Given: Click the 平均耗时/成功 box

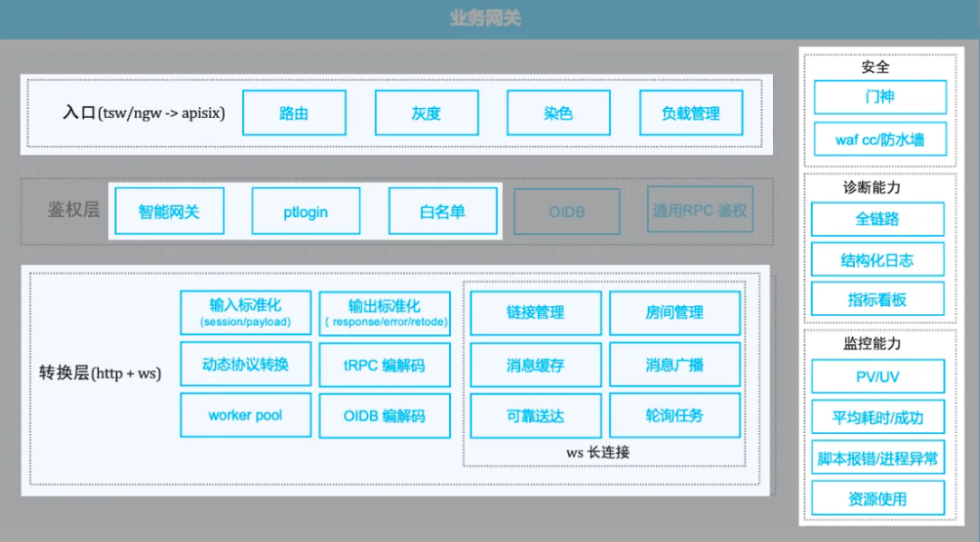Looking at the screenshot, I should click(x=877, y=417).
